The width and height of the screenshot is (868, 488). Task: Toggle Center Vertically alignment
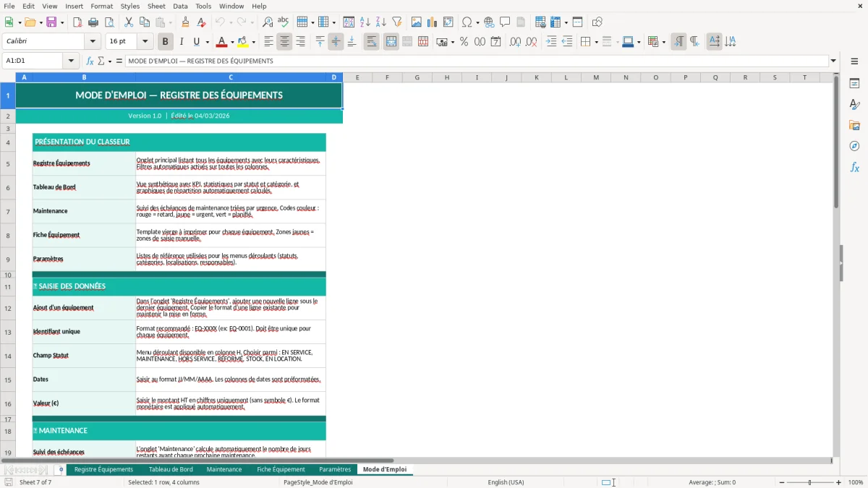(336, 42)
